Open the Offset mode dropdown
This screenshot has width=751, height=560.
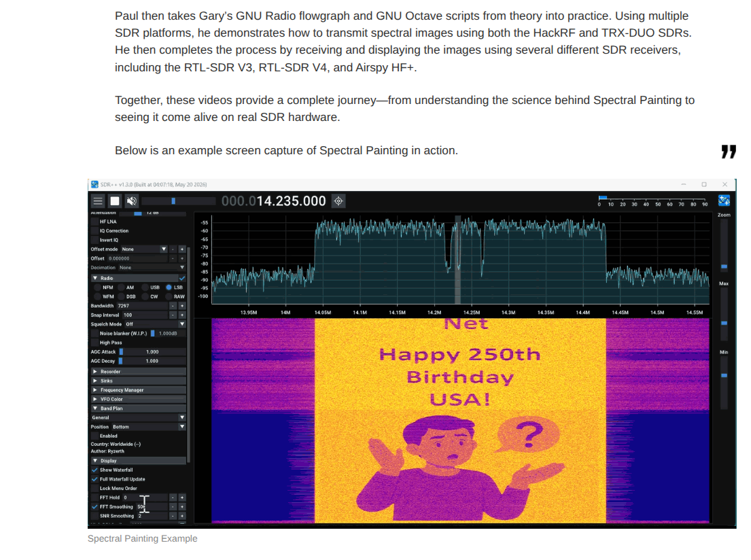pyautogui.click(x=143, y=249)
